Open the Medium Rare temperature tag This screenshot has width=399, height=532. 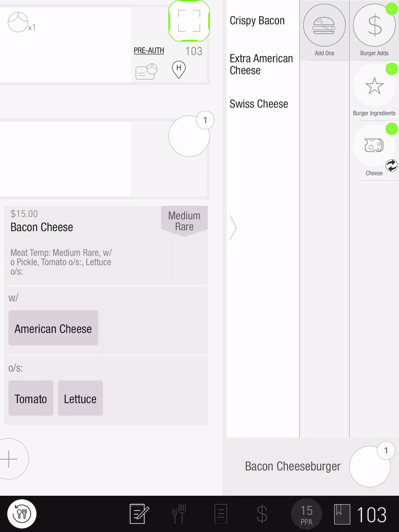tap(184, 221)
